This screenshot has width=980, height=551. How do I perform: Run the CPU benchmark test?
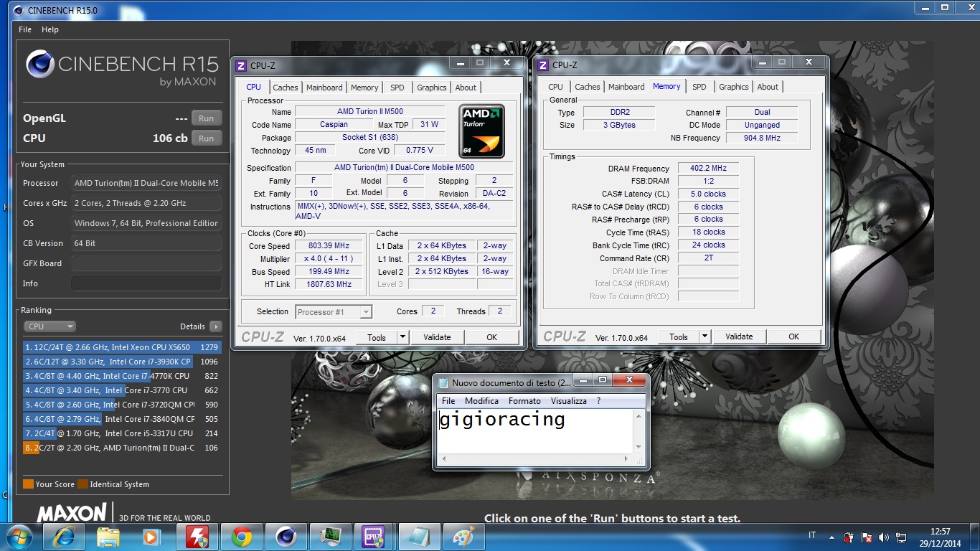207,138
